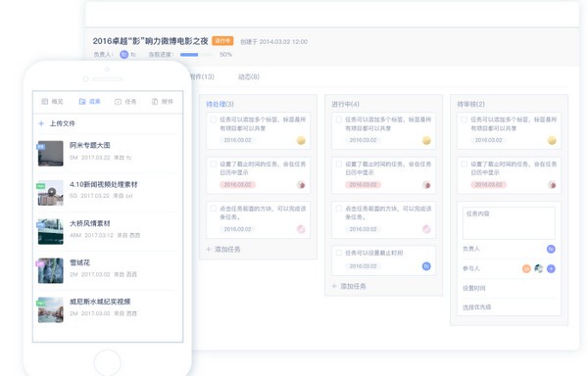Viewport: 588px width, 376px height.
Task: Click the orange participant avatar in 参与人 row
Action: point(526,268)
